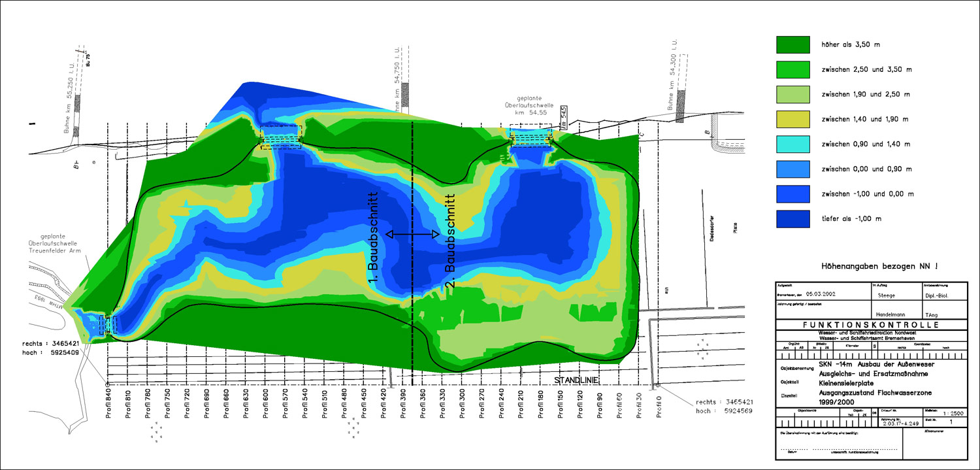Image resolution: width=980 pixels, height=470 pixels.
Task: Click the dark green 'höher als 3,50 m' swatch
Action: tap(792, 44)
